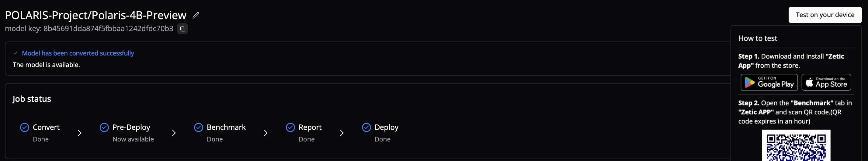Click the chevron after the Report step

pos(342,133)
